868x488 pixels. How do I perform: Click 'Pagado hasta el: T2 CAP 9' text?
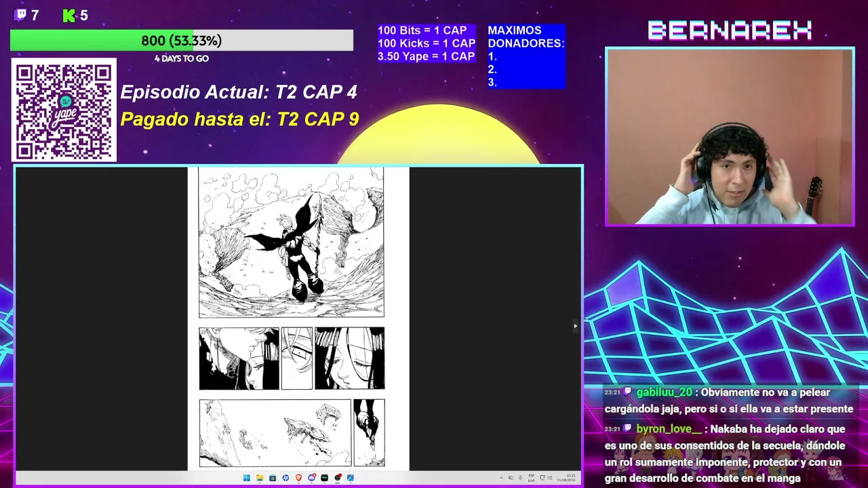(239, 119)
